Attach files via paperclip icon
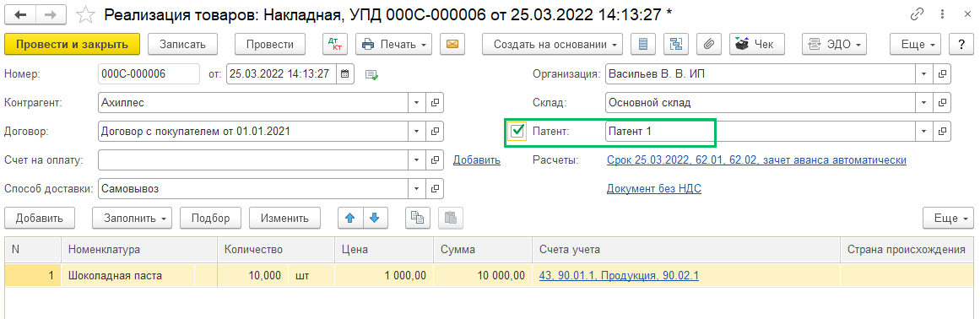The height and width of the screenshot is (319, 980). pyautogui.click(x=708, y=45)
